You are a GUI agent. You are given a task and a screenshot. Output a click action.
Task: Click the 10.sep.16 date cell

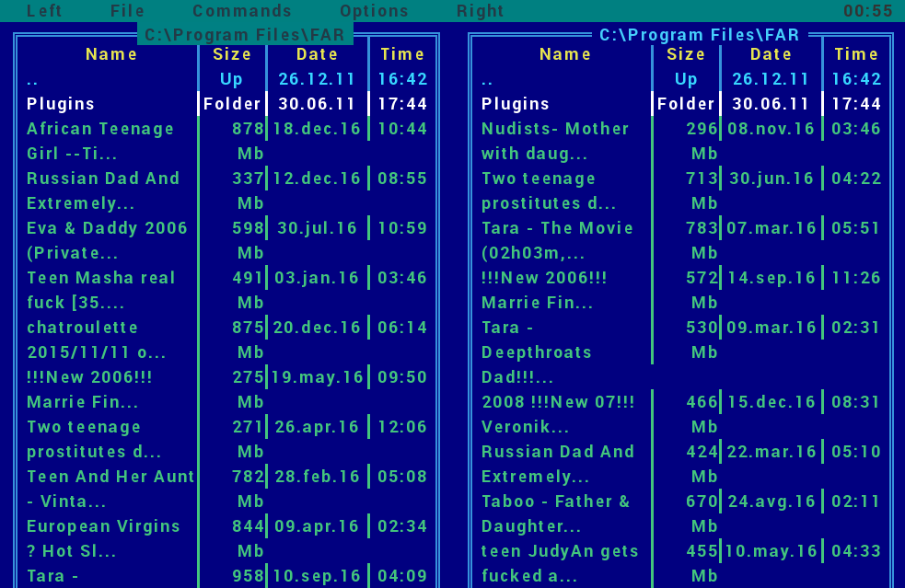pyautogui.click(x=317, y=575)
